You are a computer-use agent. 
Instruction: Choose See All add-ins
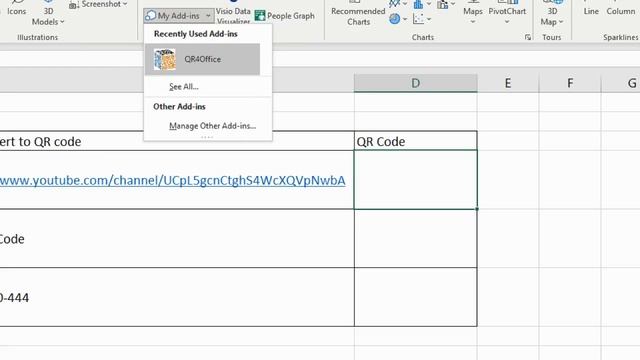(184, 87)
